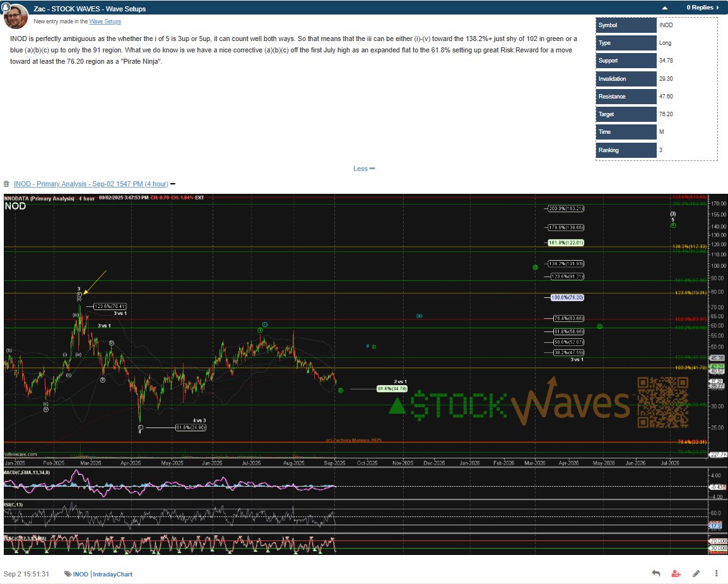Collapse the chart with the minus toggle
Screen dimensions: 728x584
[x=173, y=184]
